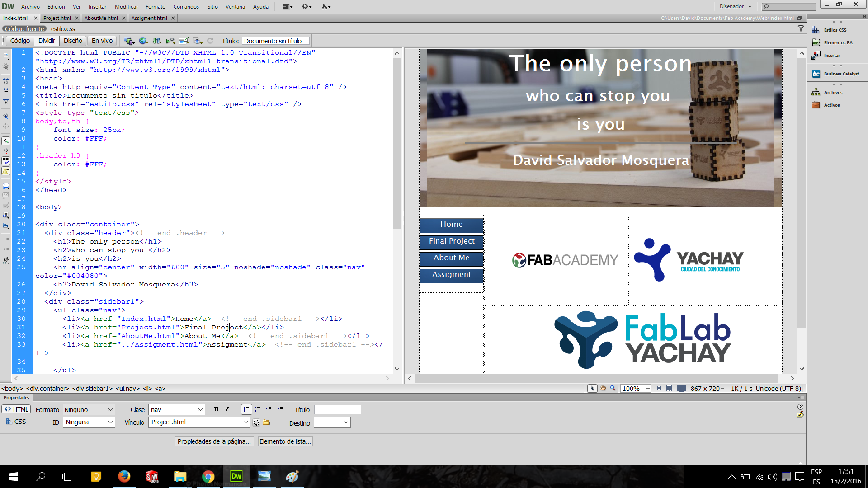Viewport: 868px width, 488px height.
Task: Click Propiedades de la página button
Action: (x=214, y=441)
